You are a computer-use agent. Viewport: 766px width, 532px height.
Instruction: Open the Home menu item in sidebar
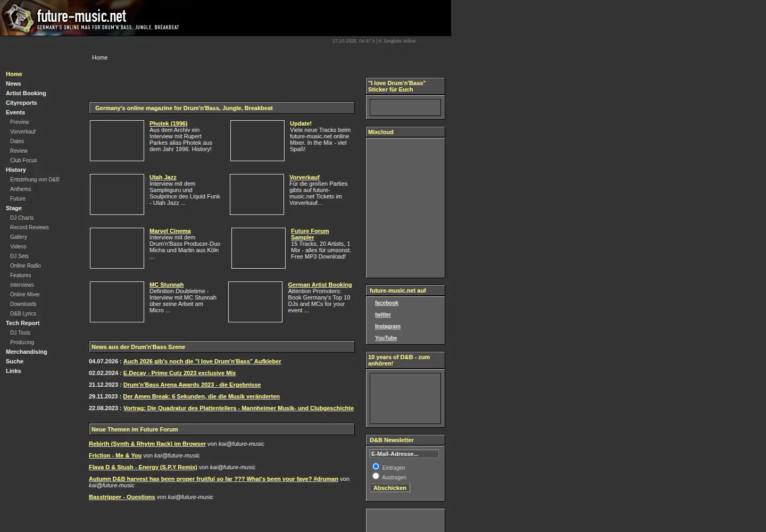(x=14, y=74)
